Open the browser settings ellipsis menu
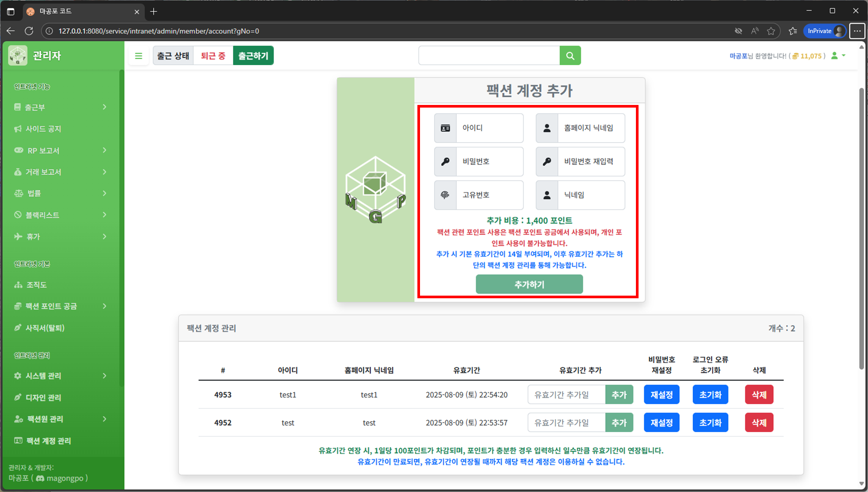The image size is (868, 492). point(857,31)
